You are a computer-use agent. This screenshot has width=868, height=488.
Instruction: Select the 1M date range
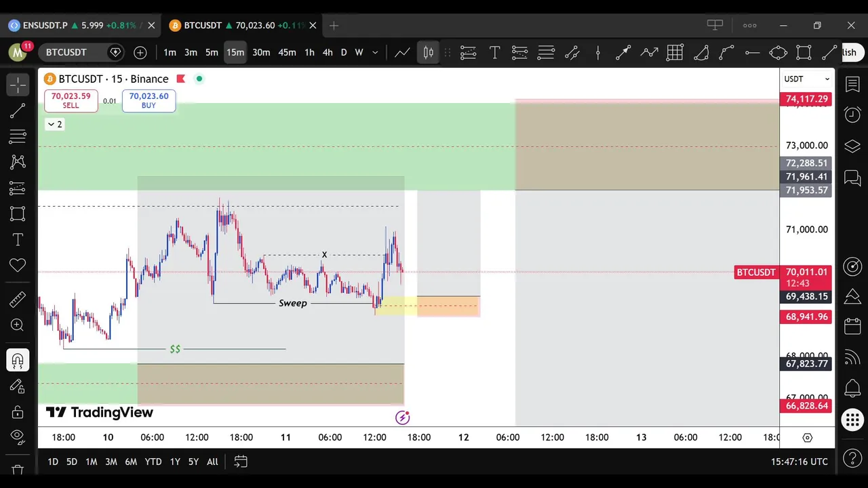coord(91,462)
